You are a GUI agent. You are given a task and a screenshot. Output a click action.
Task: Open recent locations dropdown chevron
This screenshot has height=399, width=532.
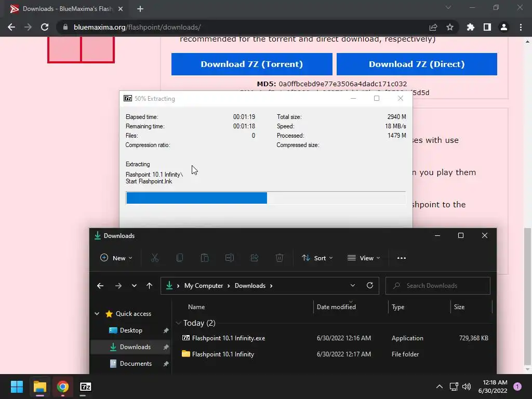[x=135, y=286]
